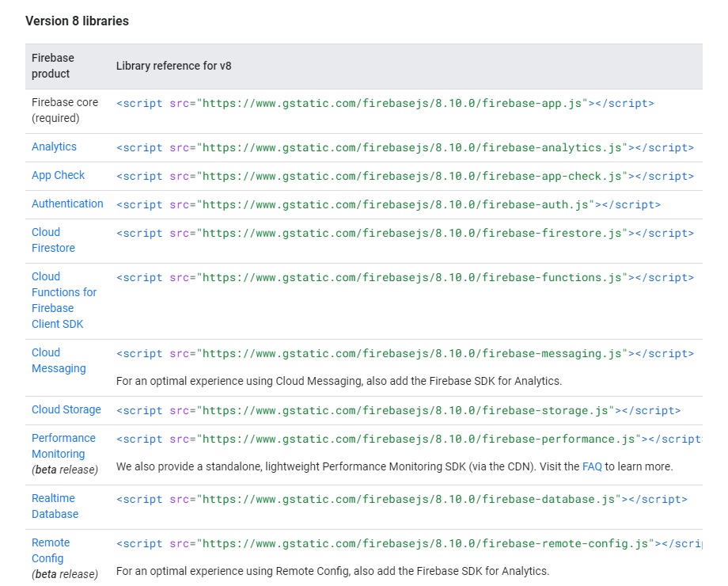Follow the Authentication link
Viewport: 728px width, 586px height.
click(67, 204)
